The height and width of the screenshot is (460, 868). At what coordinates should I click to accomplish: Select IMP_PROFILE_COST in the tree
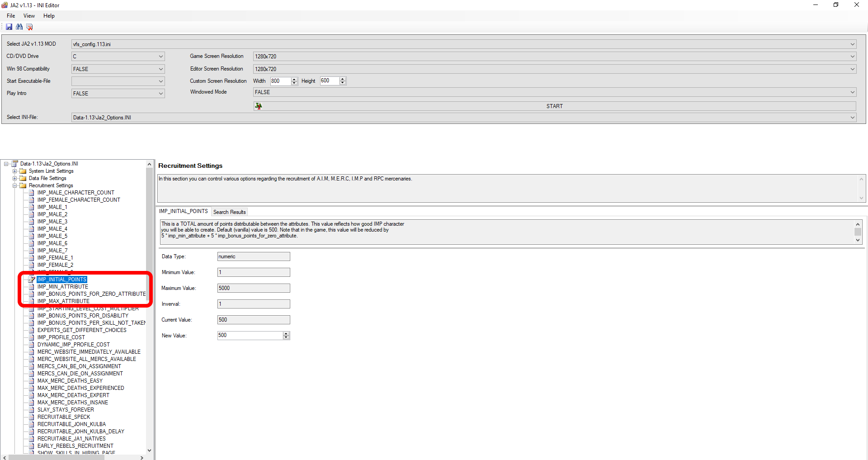pyautogui.click(x=61, y=337)
